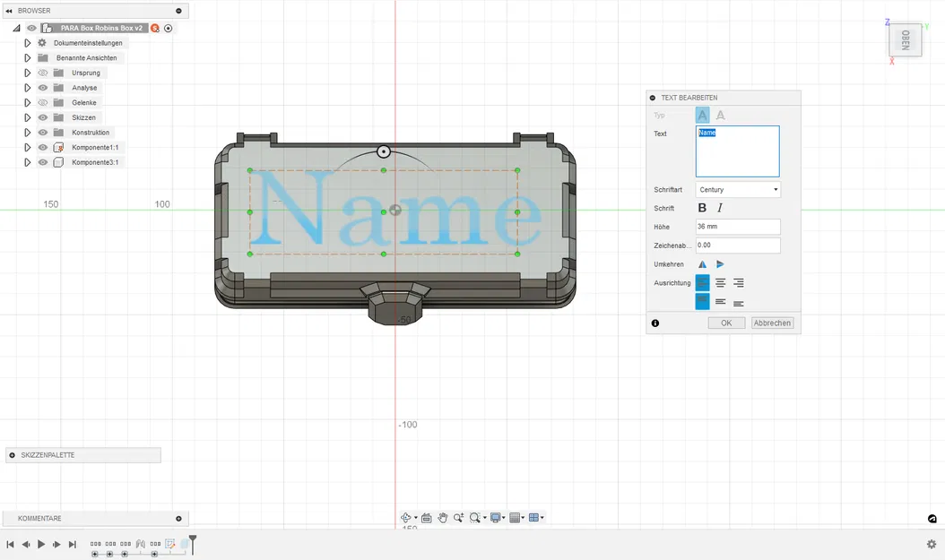Screen dimensions: 945x560
Task: Expand the Komponente3:1 node
Action: pos(27,162)
